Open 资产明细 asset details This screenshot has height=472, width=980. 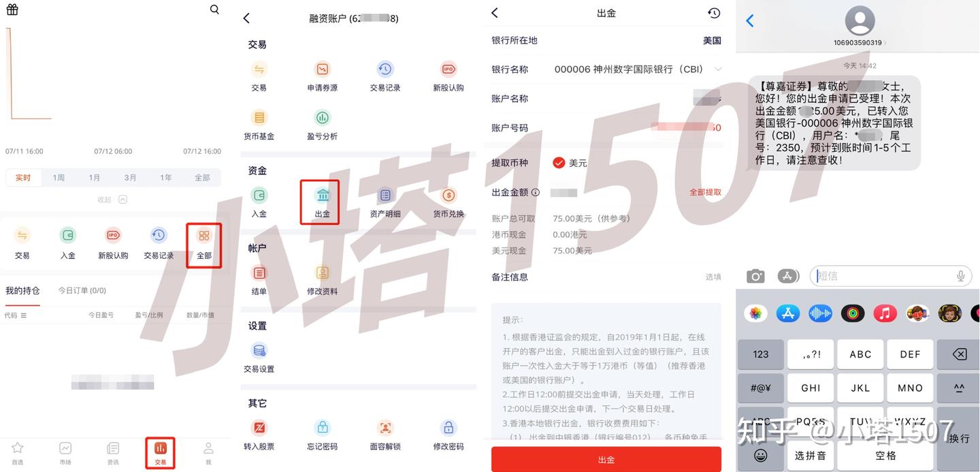[385, 197]
